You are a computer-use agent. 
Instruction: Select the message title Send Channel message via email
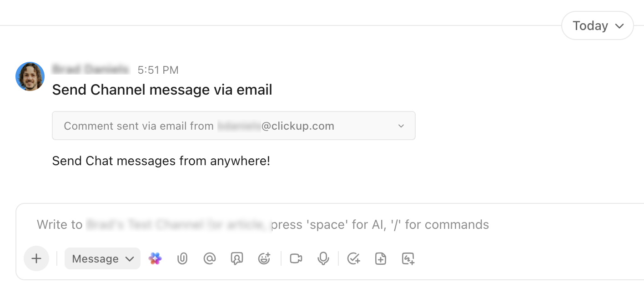click(x=162, y=90)
